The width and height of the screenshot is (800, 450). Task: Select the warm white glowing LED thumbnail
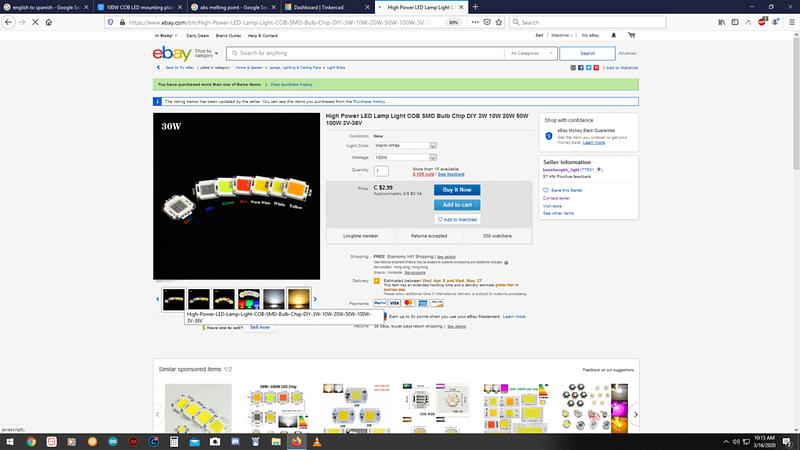(298, 299)
